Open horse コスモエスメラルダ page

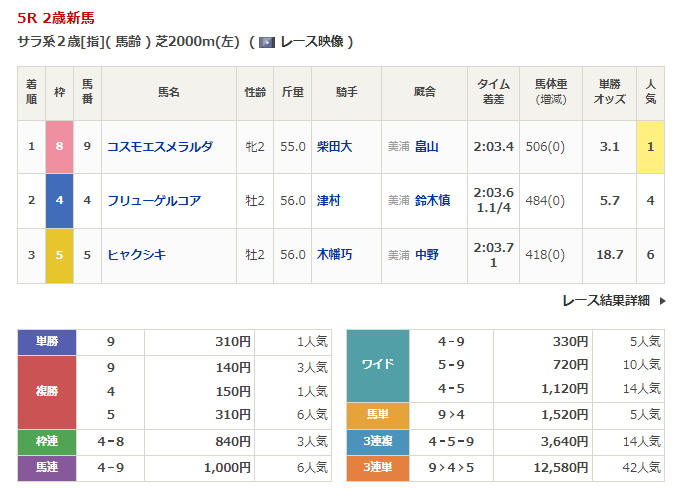coord(160,146)
